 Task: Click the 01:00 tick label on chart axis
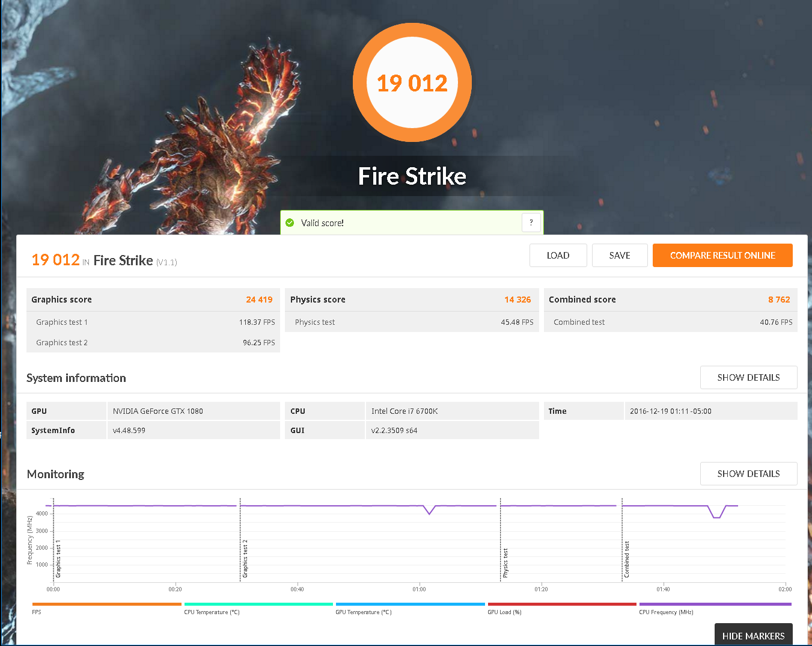419,589
